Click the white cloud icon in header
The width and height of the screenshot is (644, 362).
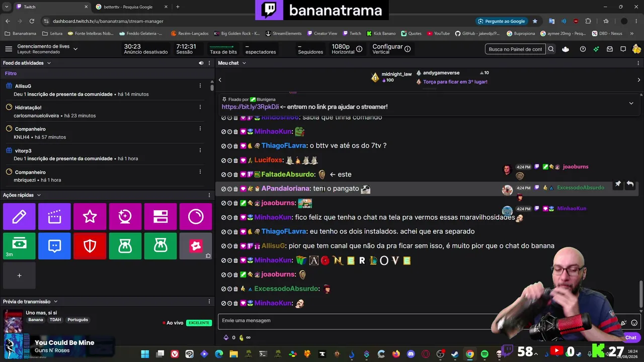[x=566, y=49]
